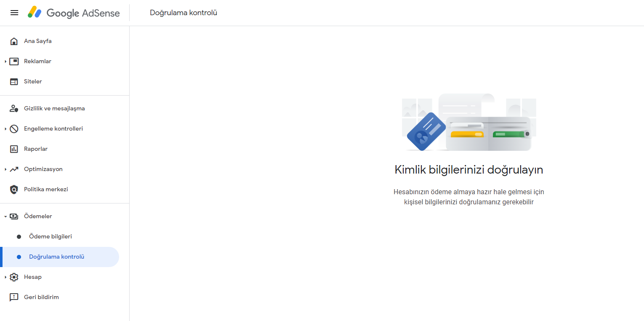Screen dimensions: 644x321
Task: Click the Engelleme kontrolleri block icon
Action: 14,129
